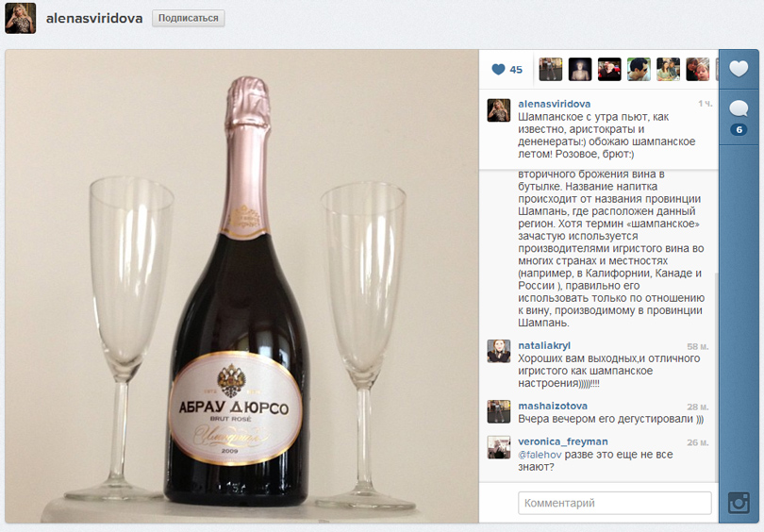Open comments via speech bubble icon

tap(739, 108)
